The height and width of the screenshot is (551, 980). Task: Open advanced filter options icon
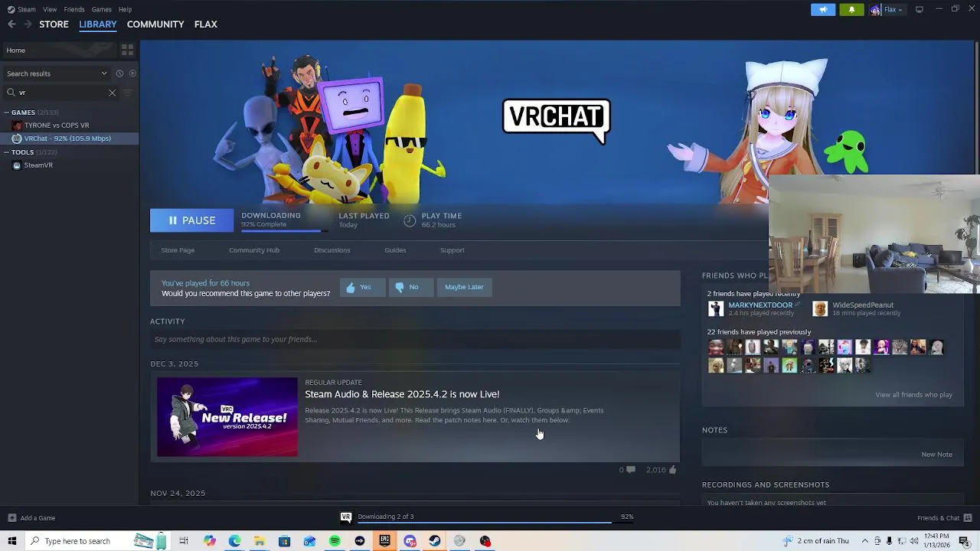[128, 93]
